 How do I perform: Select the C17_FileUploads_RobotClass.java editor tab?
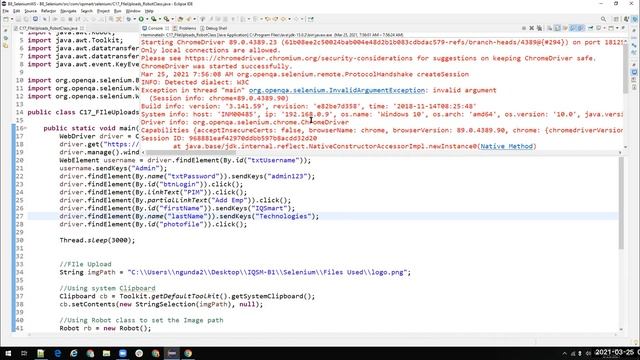pos(48,28)
